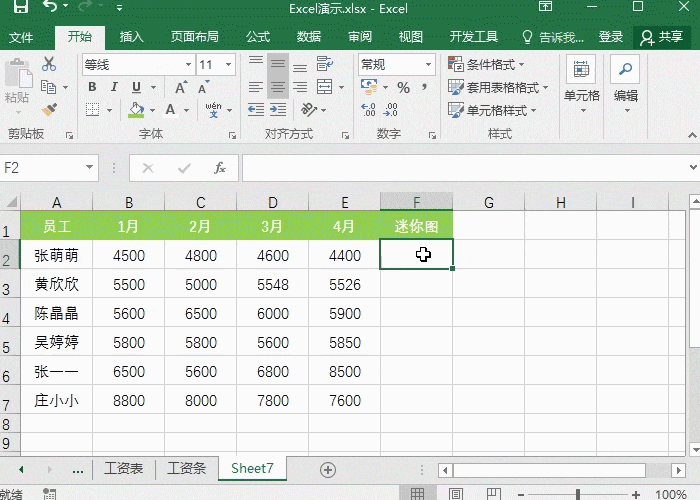
Task: Click the 登录 sign-in link
Action: pos(611,37)
